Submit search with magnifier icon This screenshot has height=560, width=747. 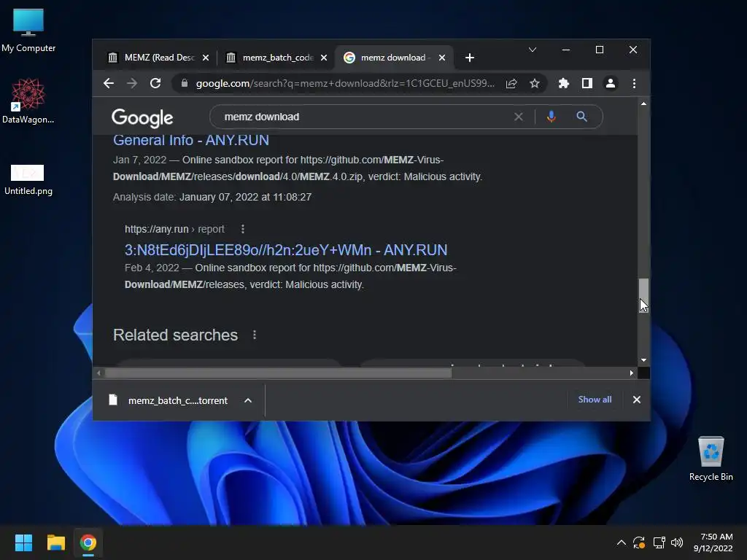point(581,117)
